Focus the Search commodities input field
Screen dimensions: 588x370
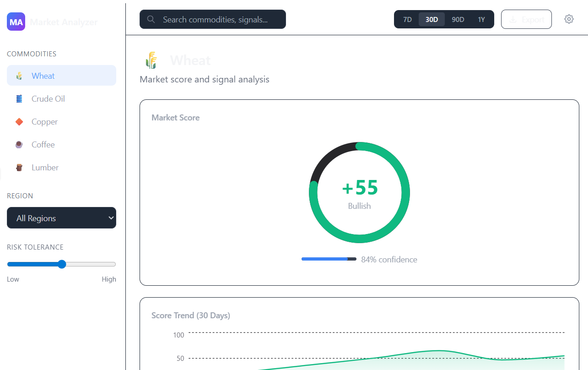[220, 20]
